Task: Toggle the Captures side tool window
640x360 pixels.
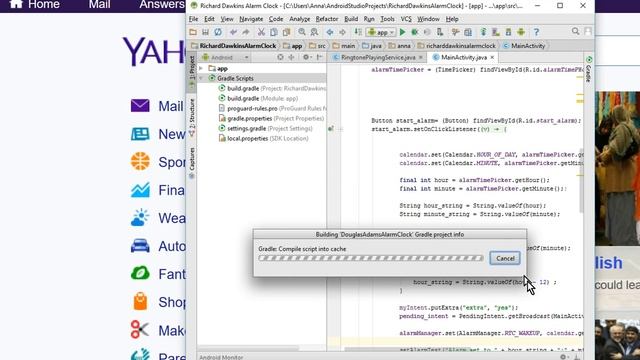Action: click(x=192, y=162)
